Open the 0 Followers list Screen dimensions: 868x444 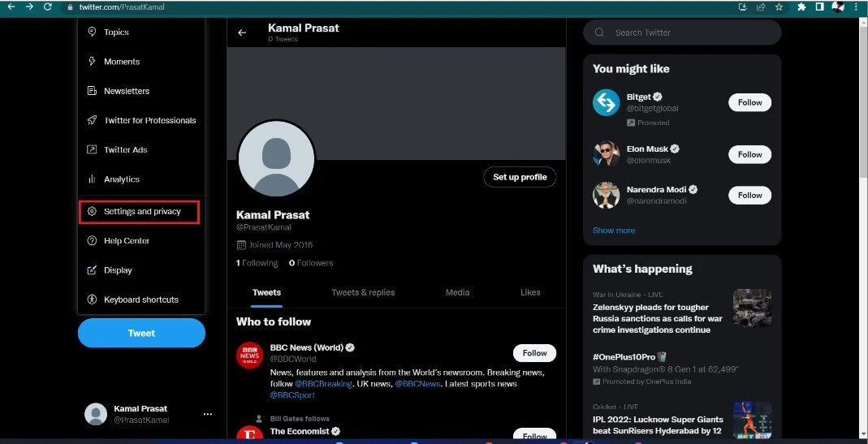tap(311, 263)
